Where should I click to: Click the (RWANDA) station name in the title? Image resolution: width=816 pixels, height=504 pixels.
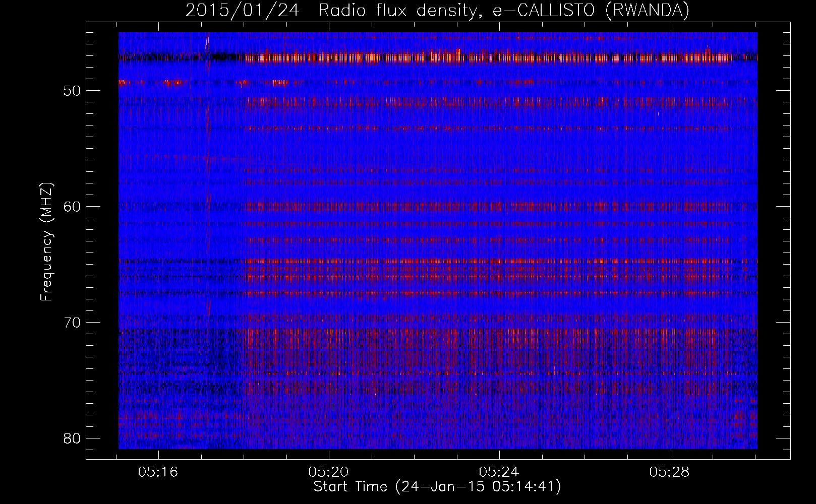[x=647, y=11]
